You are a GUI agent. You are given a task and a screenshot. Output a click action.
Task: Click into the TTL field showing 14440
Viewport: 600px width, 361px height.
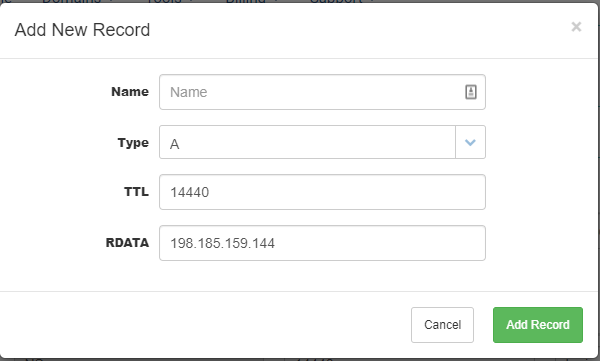pos(322,192)
